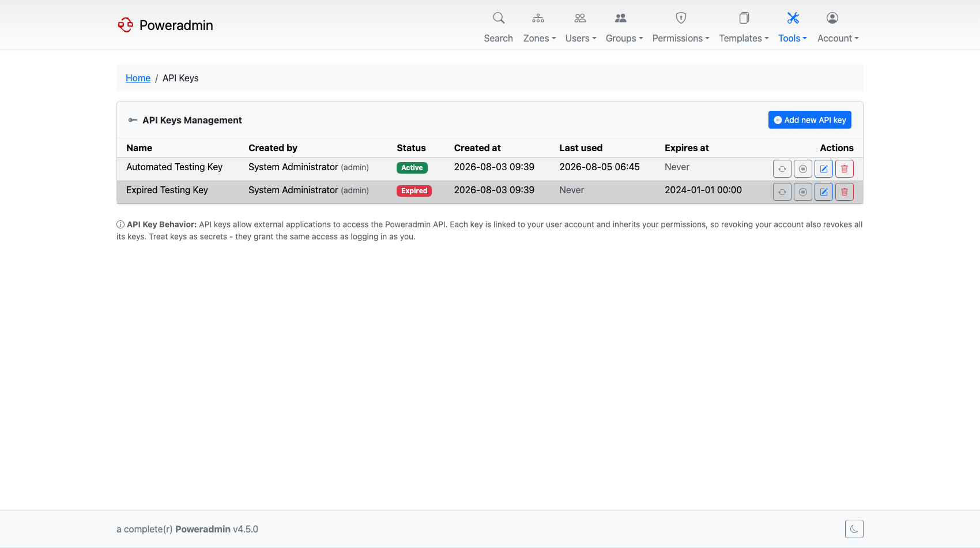This screenshot has height=548, width=980.
Task: Click the API Keys Management heading
Action: 192,120
